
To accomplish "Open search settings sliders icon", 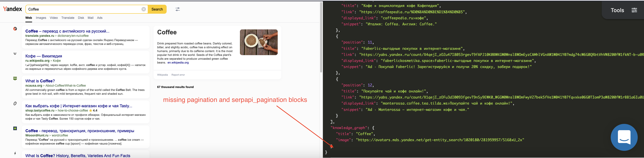I will click(x=177, y=9).
